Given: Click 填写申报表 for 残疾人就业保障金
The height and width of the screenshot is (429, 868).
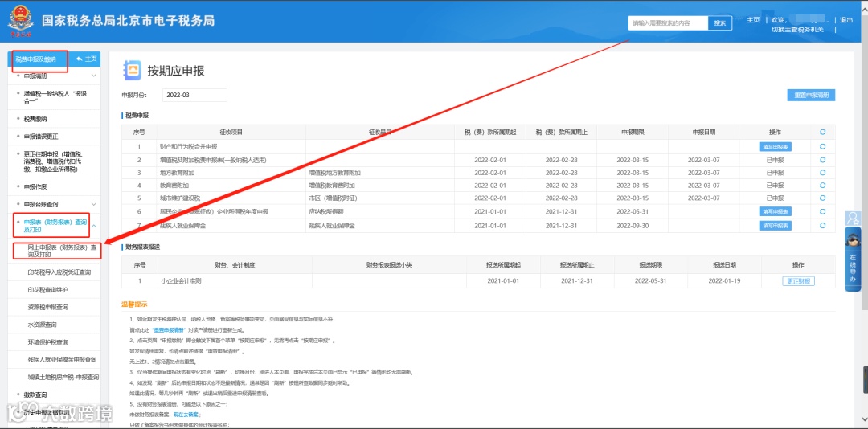Looking at the screenshot, I should coord(775,225).
